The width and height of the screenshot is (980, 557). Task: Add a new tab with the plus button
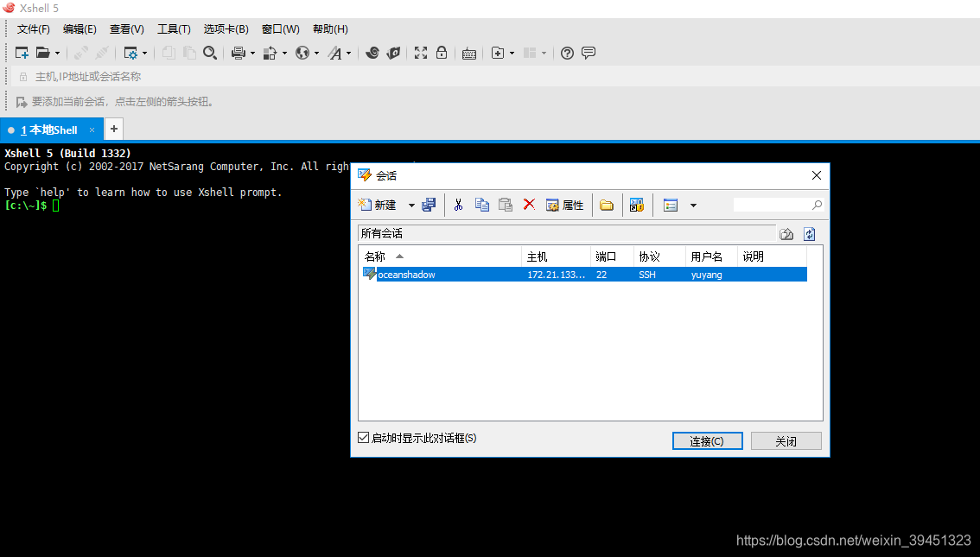(x=114, y=130)
